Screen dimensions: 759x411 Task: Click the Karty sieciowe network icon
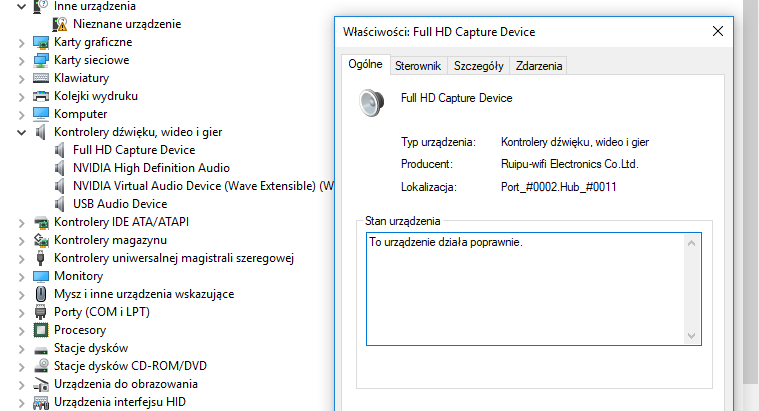point(41,60)
